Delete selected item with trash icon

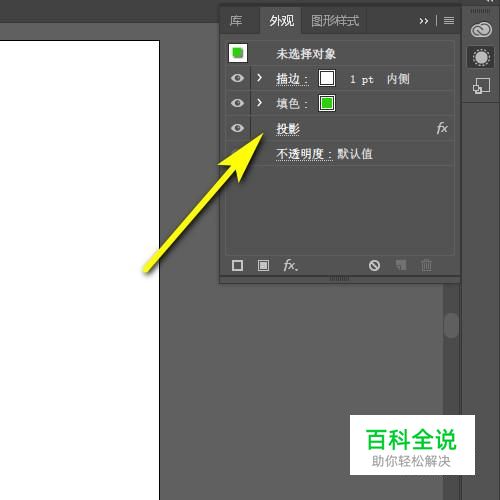426,266
